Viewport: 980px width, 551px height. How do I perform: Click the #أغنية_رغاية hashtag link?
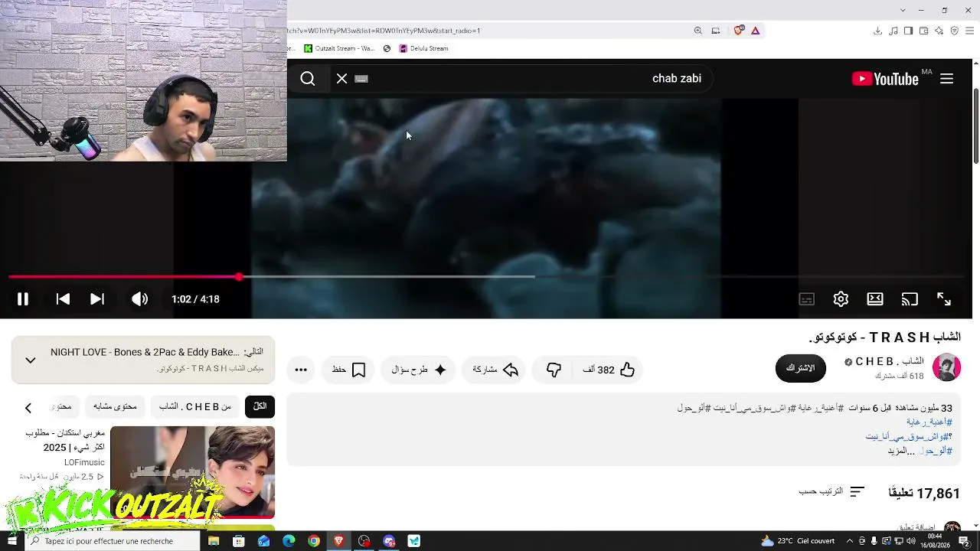click(x=929, y=422)
